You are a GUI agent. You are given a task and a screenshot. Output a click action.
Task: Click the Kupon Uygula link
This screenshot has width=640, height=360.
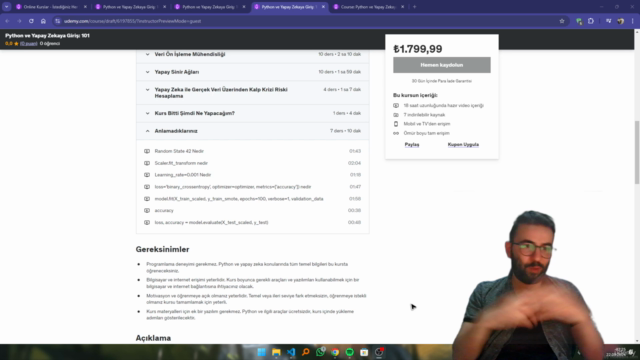(463, 144)
